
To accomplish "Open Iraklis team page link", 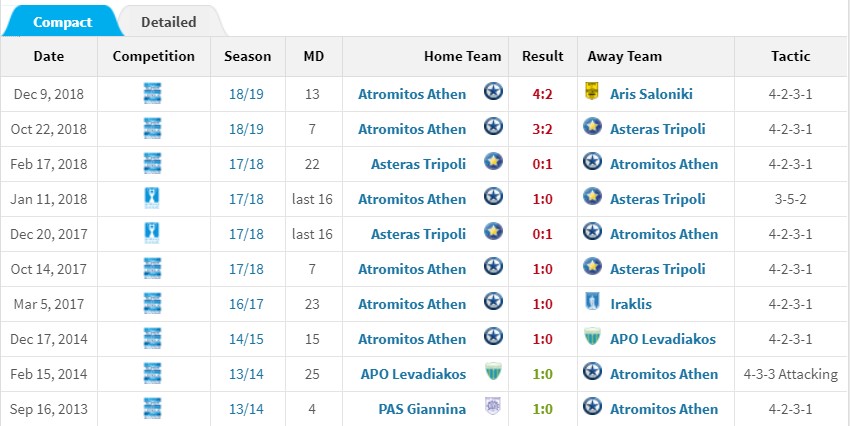I will click(630, 304).
